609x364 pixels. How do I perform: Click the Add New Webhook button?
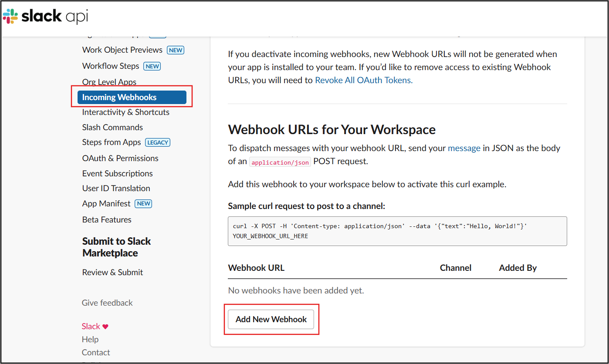271,320
